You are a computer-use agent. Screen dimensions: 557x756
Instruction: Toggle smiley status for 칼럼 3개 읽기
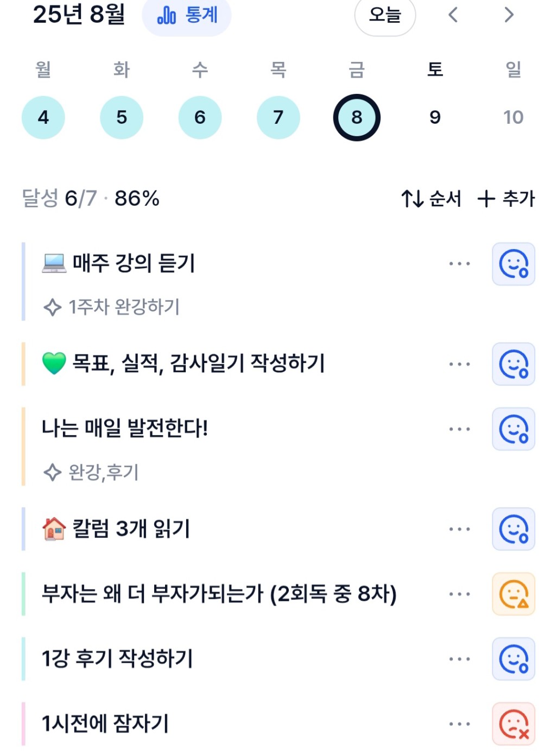point(514,529)
